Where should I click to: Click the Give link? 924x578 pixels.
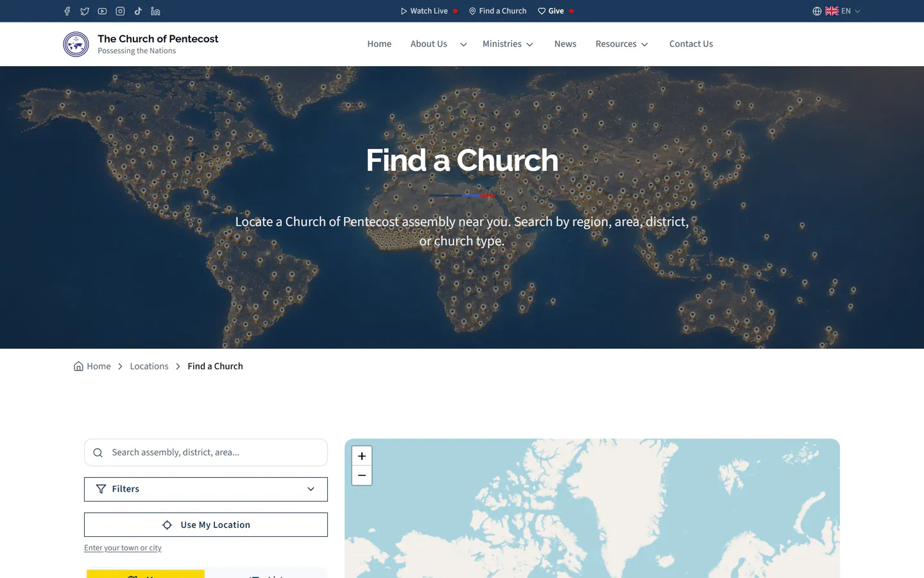pos(556,11)
